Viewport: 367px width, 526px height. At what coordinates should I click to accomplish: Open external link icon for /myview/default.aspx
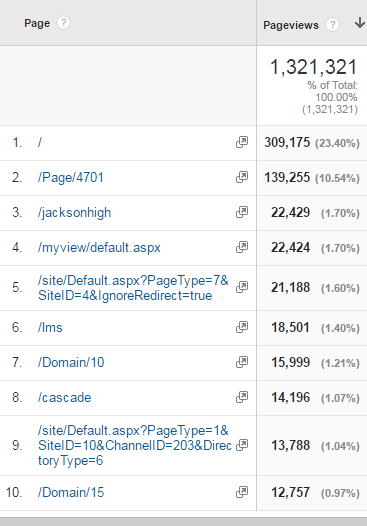[x=242, y=247]
